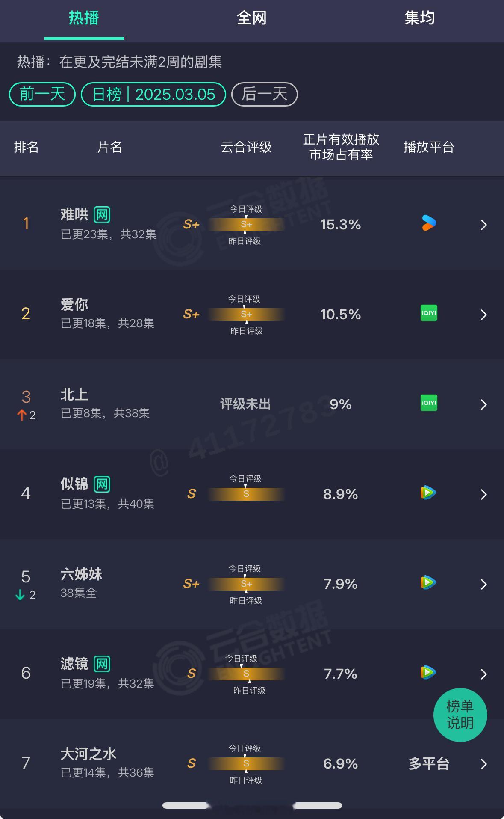Expand details chevron for 六姊妹
Screen dimensions: 504x819
tap(483, 584)
